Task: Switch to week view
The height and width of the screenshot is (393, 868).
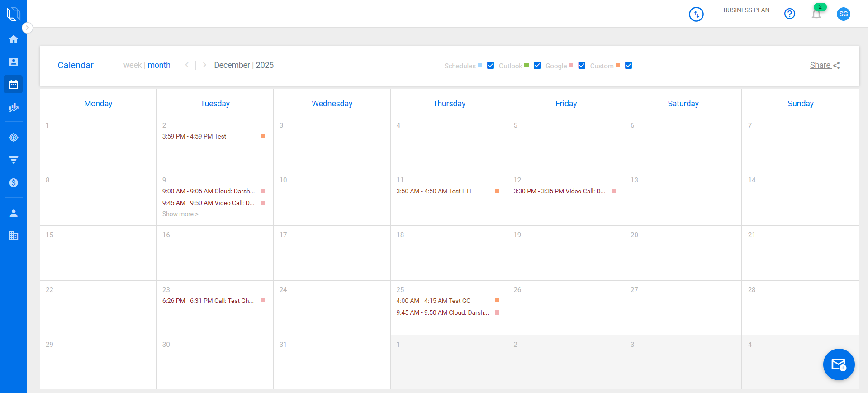Action: tap(132, 65)
